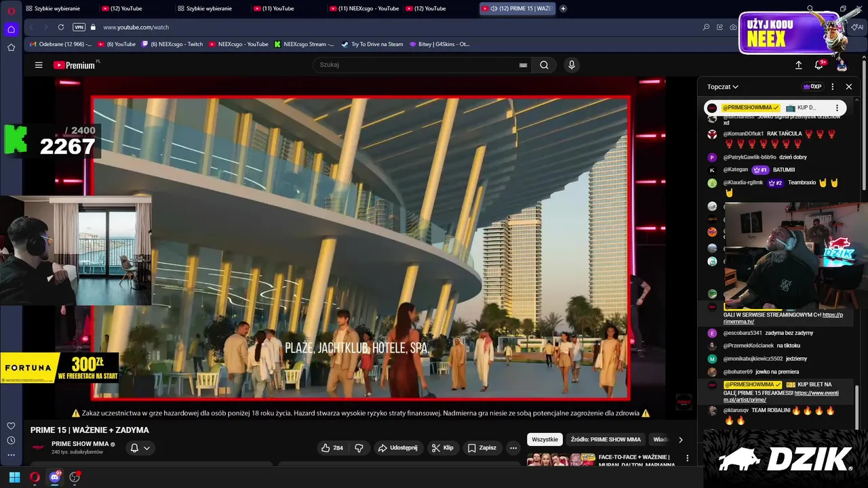Open on-screen keyboard in search box
Image resolution: width=868 pixels, height=488 pixels.
(x=523, y=65)
